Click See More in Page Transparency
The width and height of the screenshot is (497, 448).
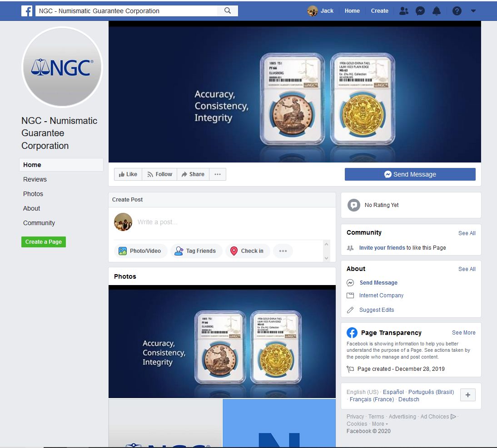(463, 332)
